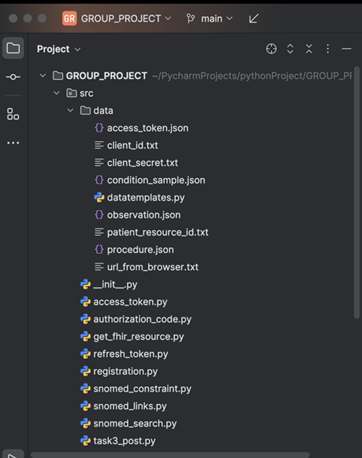Click the horizontal scrollbar below the tree
The height and width of the screenshot is (458, 362).
pyautogui.click(x=170, y=455)
